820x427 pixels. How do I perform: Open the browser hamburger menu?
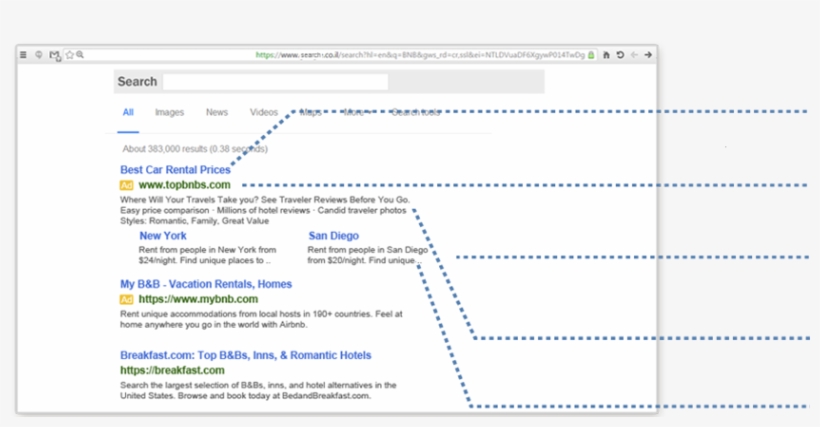point(23,54)
